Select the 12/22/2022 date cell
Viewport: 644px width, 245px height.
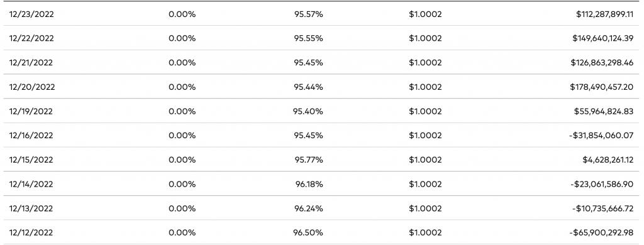tap(31, 38)
